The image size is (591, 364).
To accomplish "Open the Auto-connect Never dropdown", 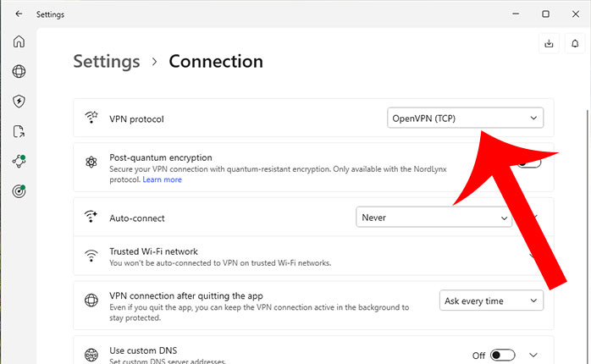I will point(434,218).
